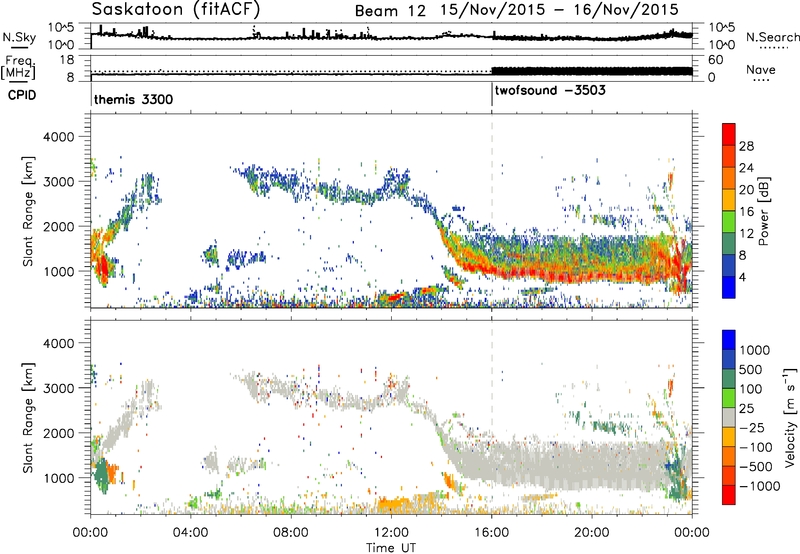Screen dimensions: 800x554
Task: Click the 'N.Sky' legend label
Action: tap(19, 37)
